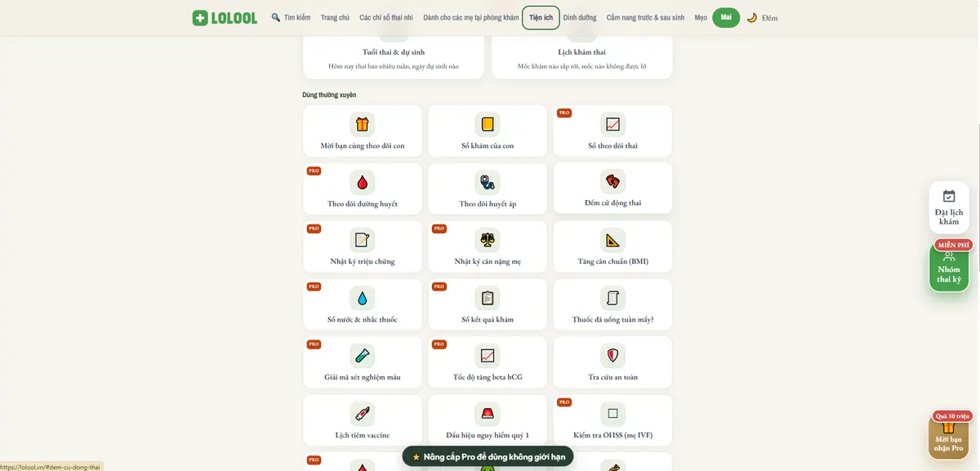
Task: Click the stethoscope icon for Theo dõi huyết áp
Action: pyautogui.click(x=488, y=182)
